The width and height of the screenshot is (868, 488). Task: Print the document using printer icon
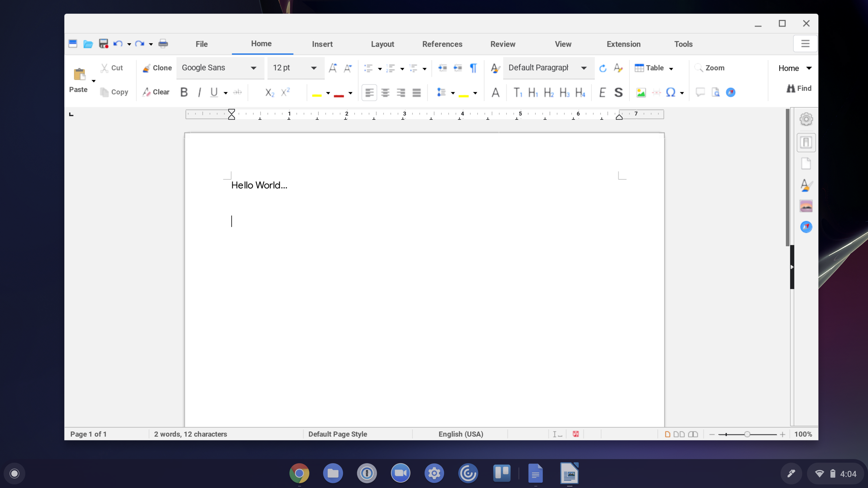point(163,44)
